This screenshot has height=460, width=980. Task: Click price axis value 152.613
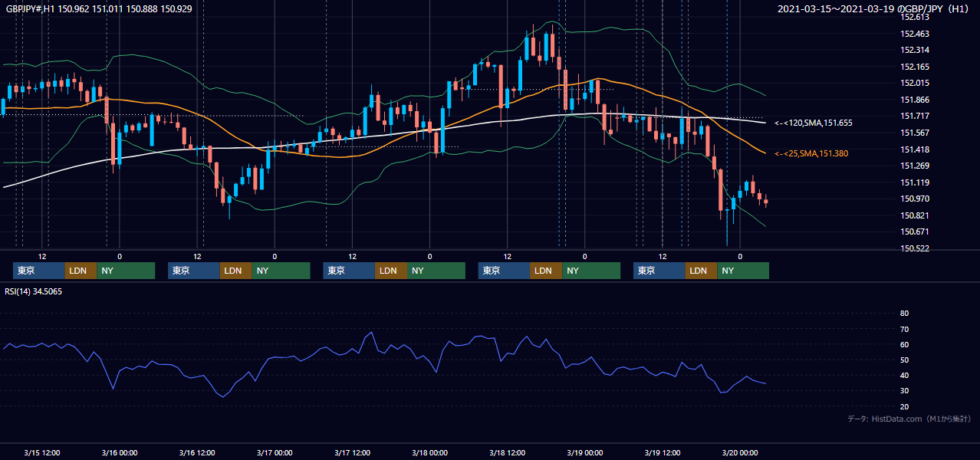[915, 17]
